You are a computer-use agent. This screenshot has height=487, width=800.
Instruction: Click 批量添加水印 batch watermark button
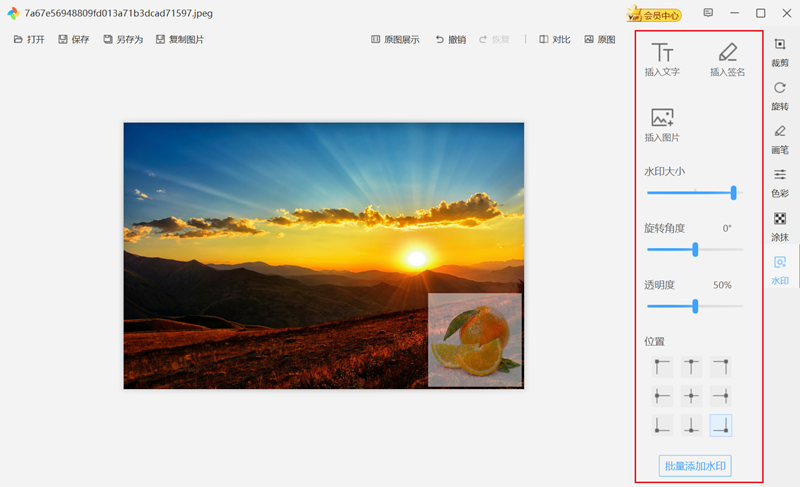(x=695, y=466)
